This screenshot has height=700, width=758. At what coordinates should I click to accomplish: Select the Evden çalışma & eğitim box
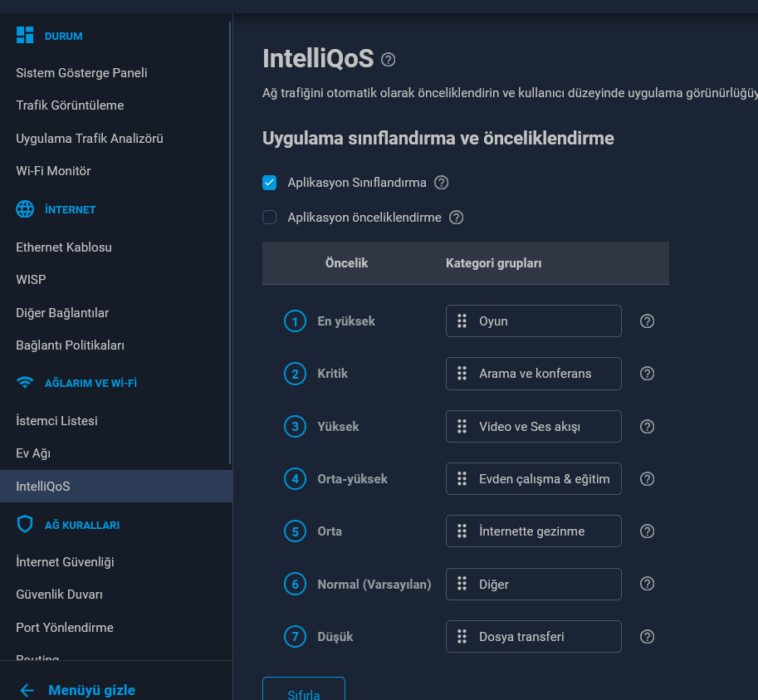533,478
